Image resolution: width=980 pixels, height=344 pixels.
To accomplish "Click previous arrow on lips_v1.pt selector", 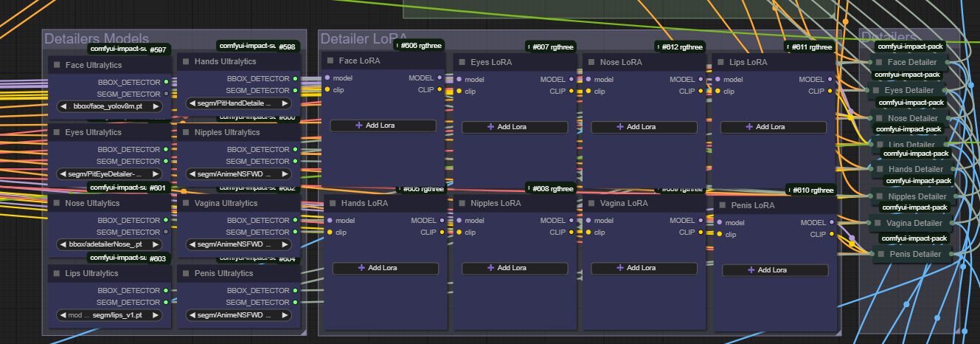I will (x=64, y=314).
